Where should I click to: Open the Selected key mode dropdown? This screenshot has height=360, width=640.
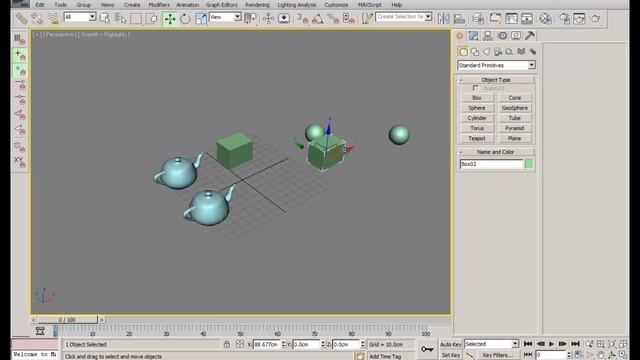tap(491, 344)
